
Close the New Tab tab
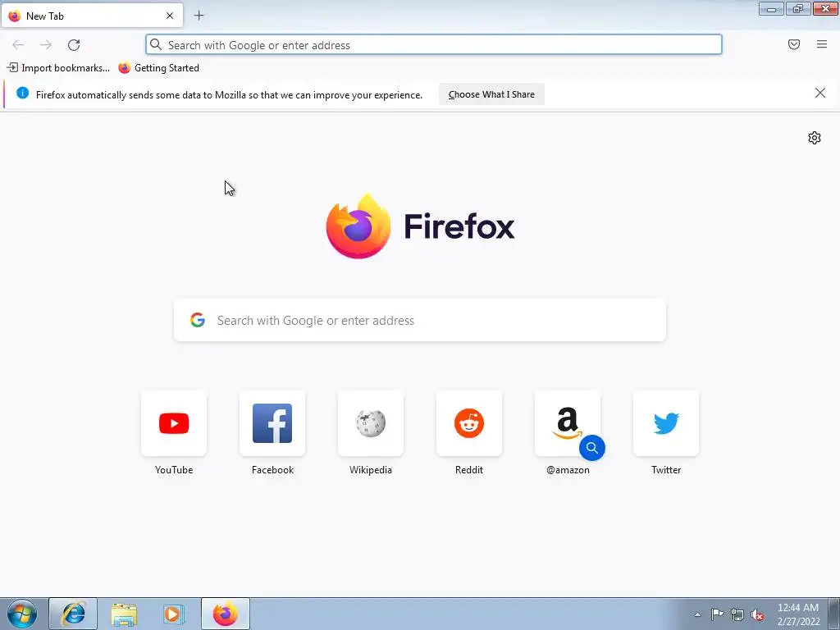tap(170, 16)
